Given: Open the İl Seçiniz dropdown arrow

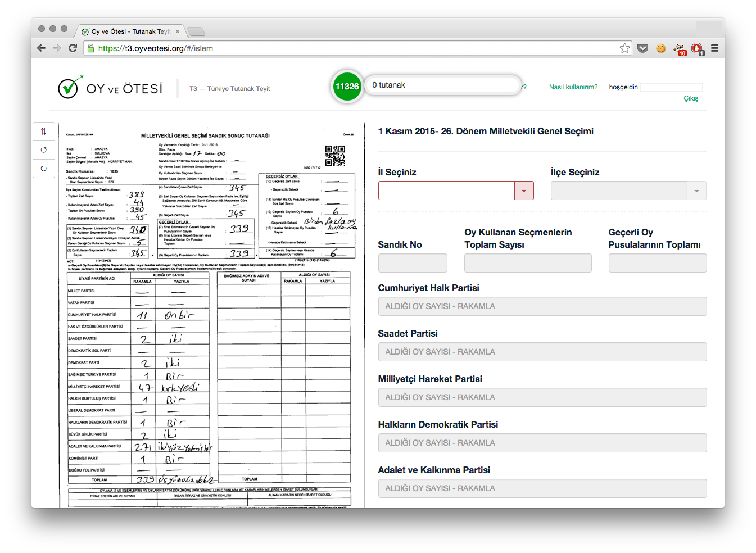Looking at the screenshot, I should click(524, 191).
